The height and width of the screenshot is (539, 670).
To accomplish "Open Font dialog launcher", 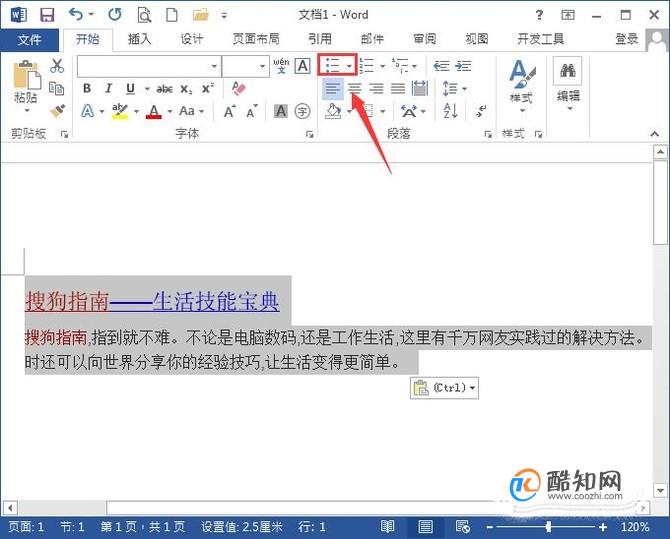I will pyautogui.click(x=309, y=135).
